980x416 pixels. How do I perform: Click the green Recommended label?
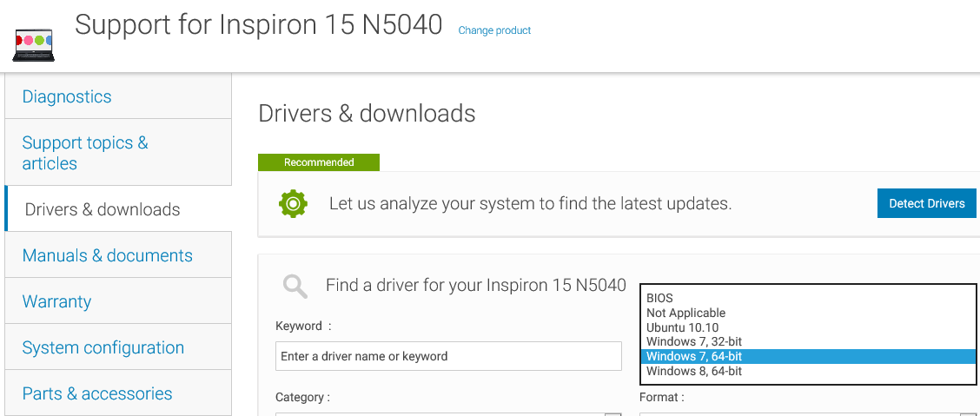[x=319, y=162]
